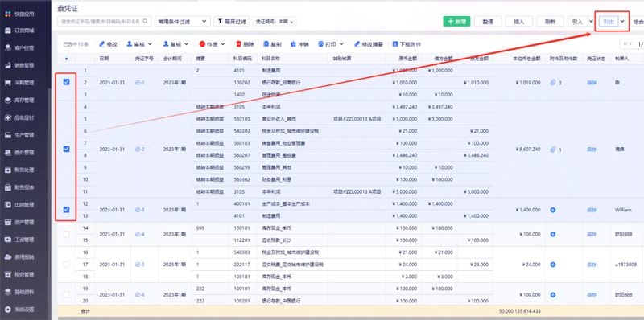This screenshot has height=320, width=644.
Task: Click the 凭证字号 column header
Action: [x=144, y=59]
